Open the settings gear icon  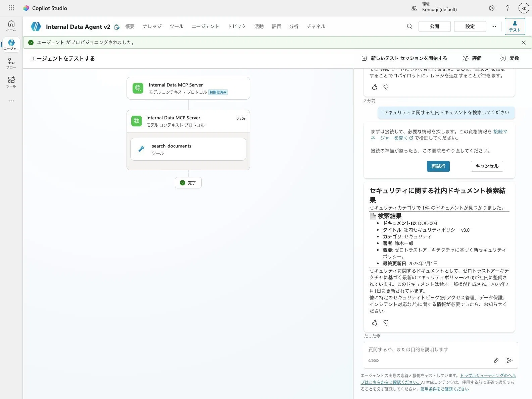click(492, 8)
